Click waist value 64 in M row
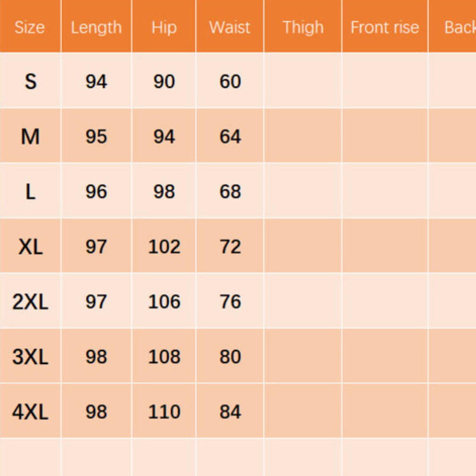 click(x=230, y=136)
